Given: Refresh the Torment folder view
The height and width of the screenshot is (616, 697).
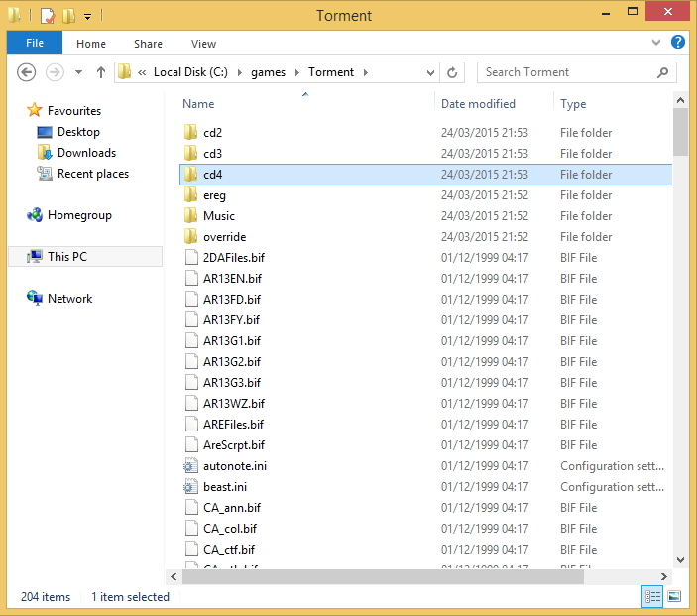Looking at the screenshot, I should tap(453, 72).
